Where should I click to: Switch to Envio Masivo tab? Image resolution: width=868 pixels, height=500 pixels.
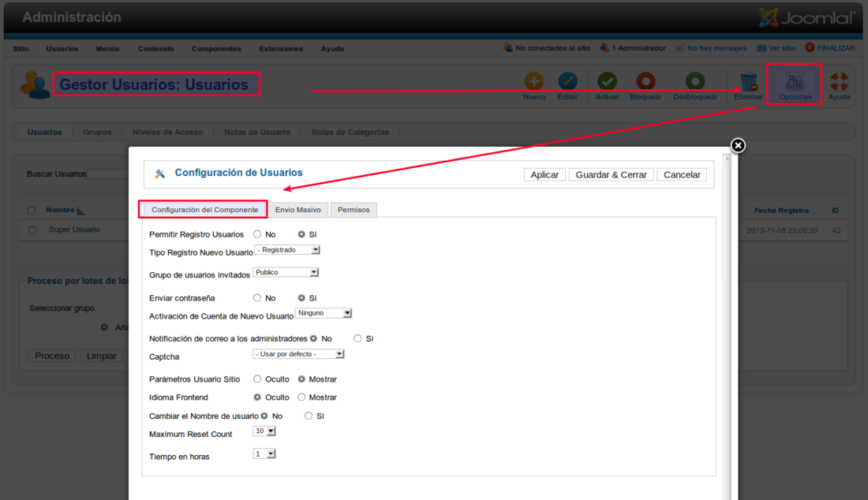pos(297,210)
